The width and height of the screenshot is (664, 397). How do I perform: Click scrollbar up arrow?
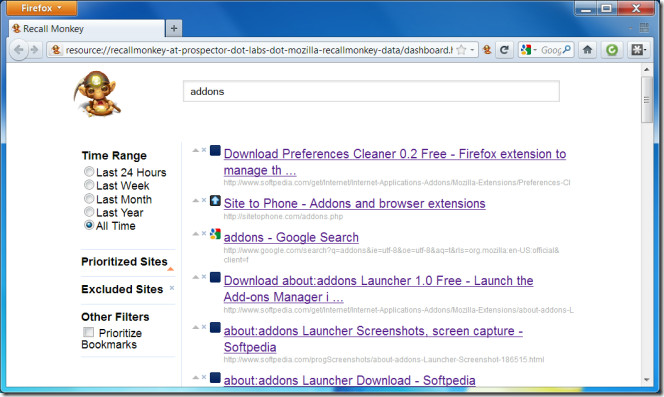point(647,69)
